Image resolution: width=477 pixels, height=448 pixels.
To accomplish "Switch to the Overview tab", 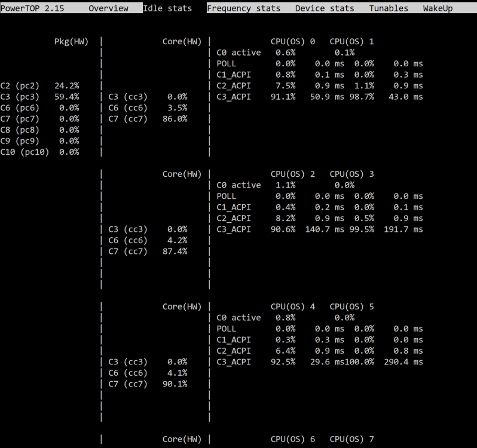I will [x=108, y=8].
